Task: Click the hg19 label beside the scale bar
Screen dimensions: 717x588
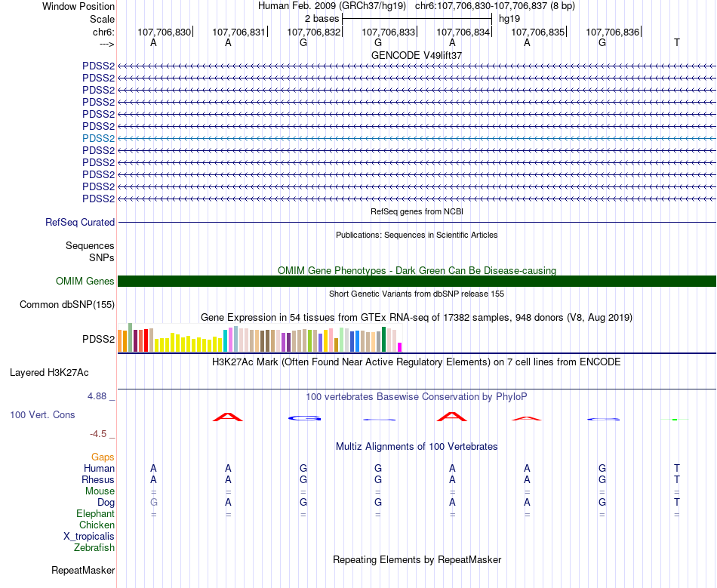Action: 509,19
